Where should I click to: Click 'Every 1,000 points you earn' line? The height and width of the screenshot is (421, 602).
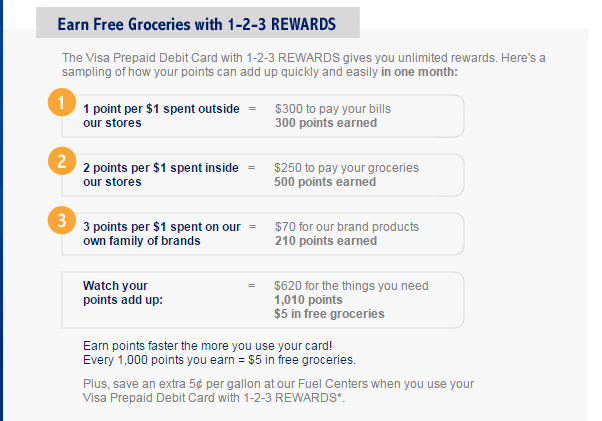pyautogui.click(x=219, y=360)
